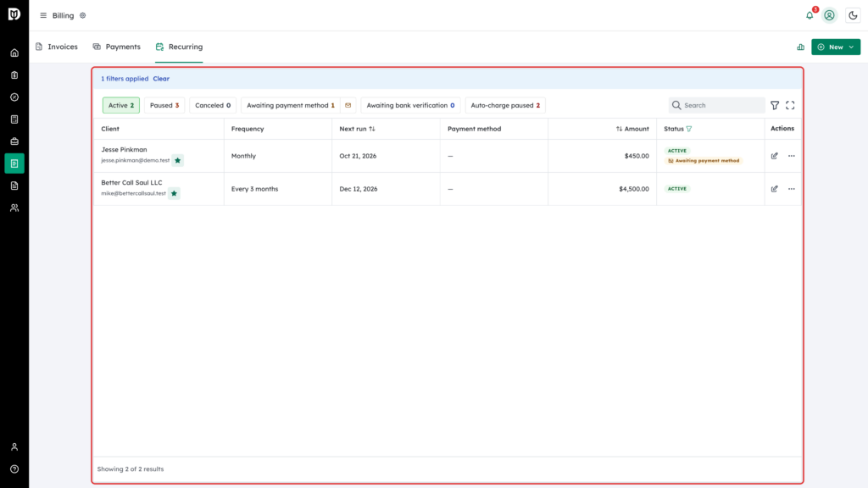
Task: Edit Jesse Pinkman recurring invoice
Action: (x=775, y=156)
